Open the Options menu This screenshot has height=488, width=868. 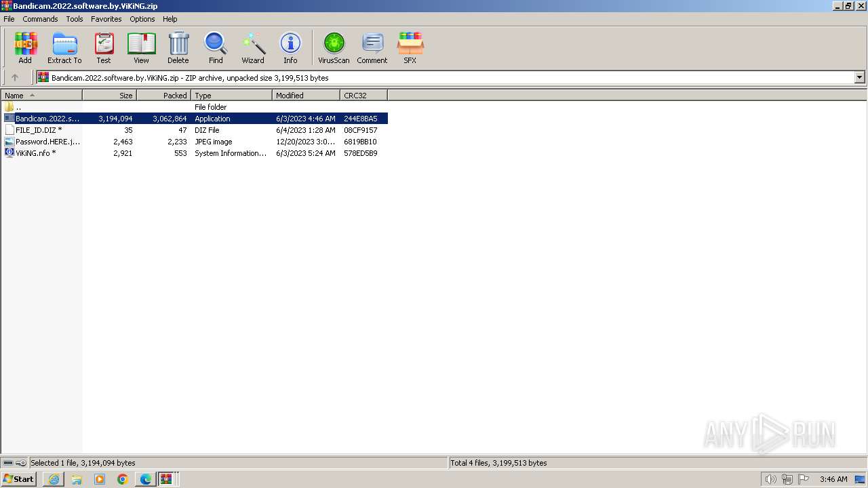(142, 19)
